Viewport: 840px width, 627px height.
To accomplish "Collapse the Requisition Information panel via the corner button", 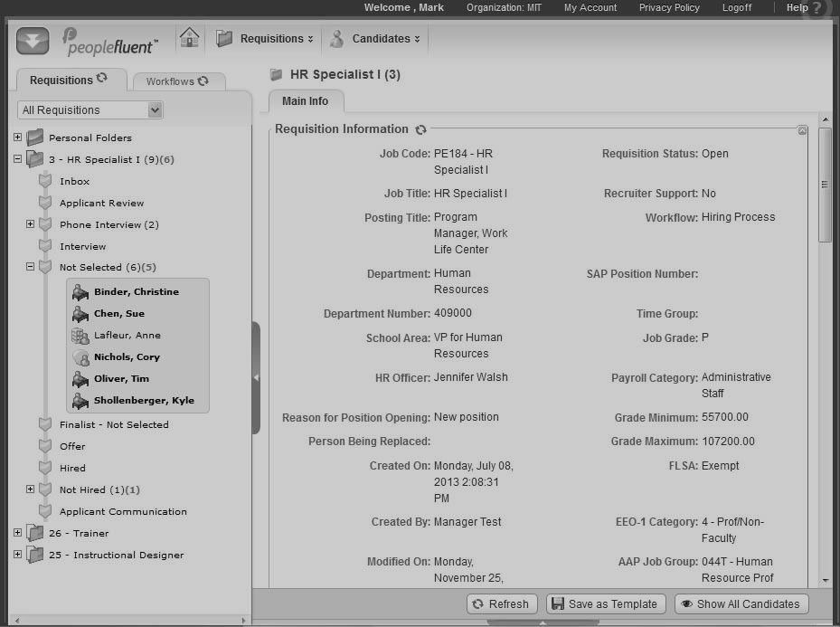I will tap(802, 130).
